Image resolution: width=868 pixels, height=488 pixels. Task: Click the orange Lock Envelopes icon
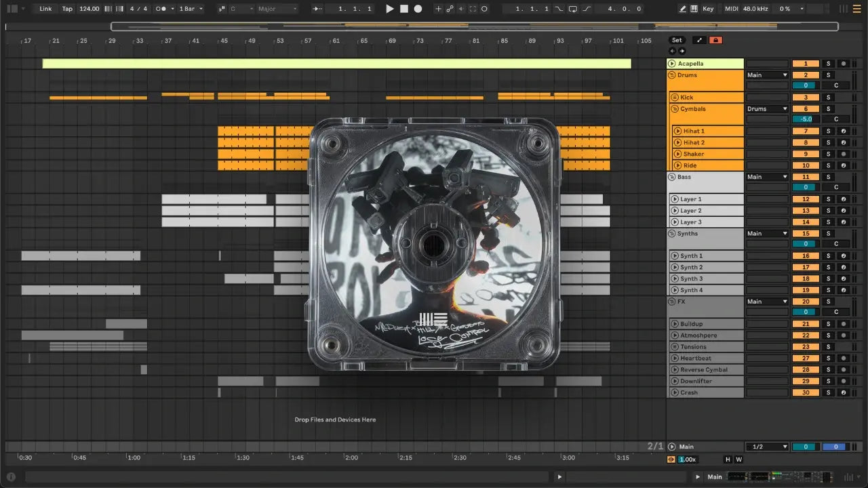click(715, 40)
